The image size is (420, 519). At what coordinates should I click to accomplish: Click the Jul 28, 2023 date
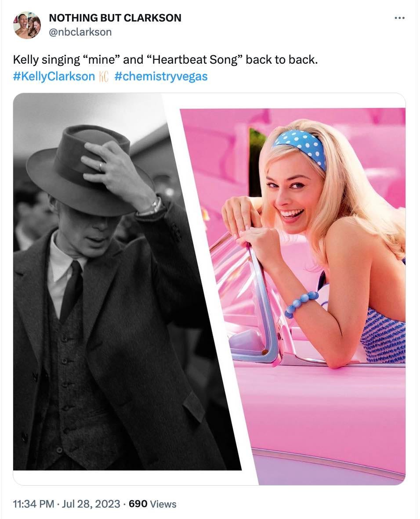(x=91, y=504)
